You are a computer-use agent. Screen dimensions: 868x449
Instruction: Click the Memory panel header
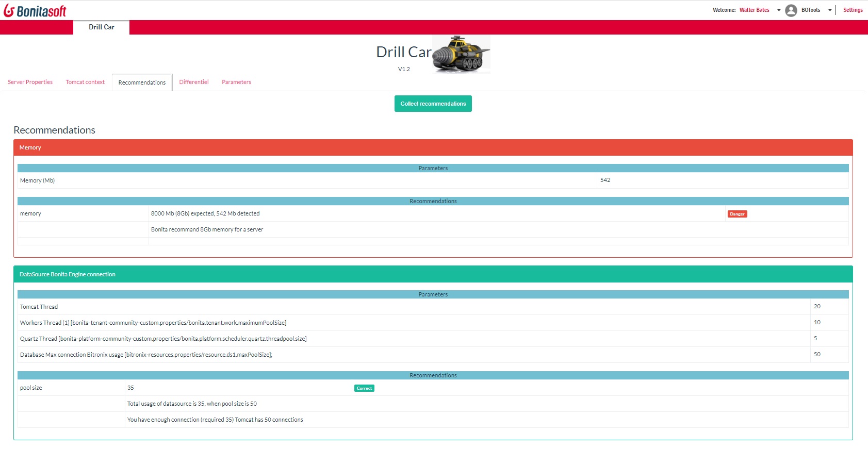point(433,147)
